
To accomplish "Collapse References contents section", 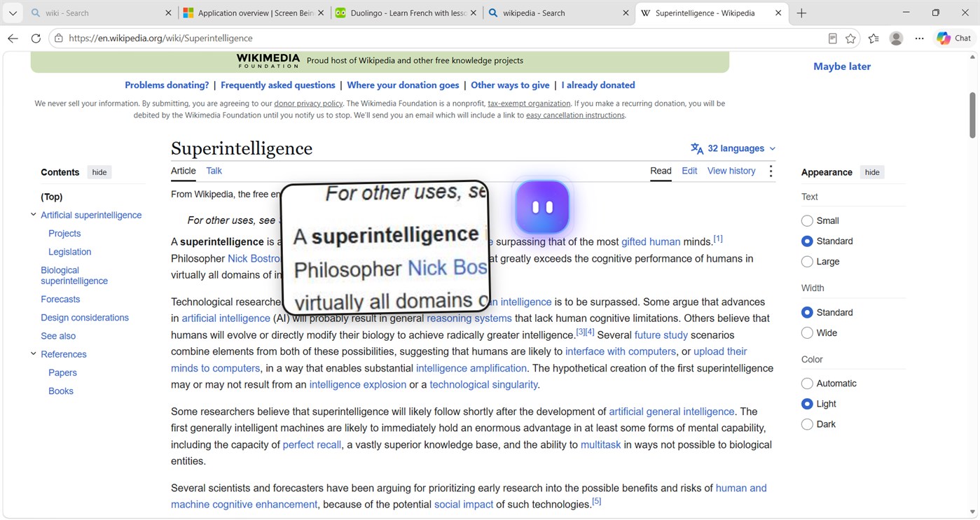I will coord(33,354).
